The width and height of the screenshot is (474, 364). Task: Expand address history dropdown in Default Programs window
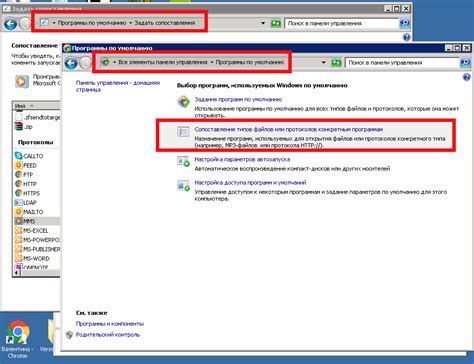[x=323, y=62]
